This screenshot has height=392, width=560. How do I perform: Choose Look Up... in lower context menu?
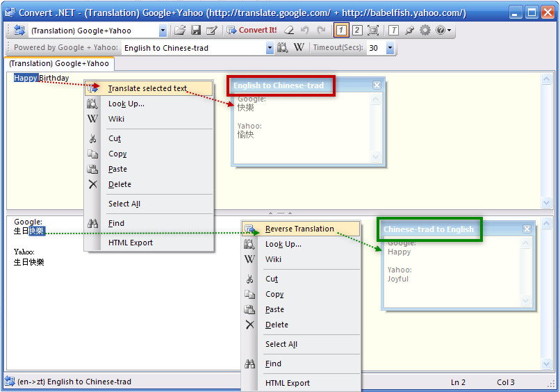tap(301, 244)
